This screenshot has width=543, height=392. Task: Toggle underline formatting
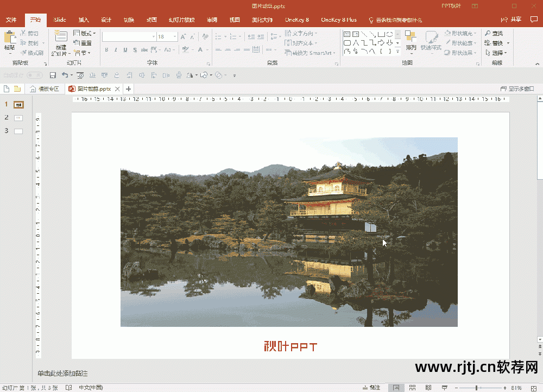(x=125, y=50)
